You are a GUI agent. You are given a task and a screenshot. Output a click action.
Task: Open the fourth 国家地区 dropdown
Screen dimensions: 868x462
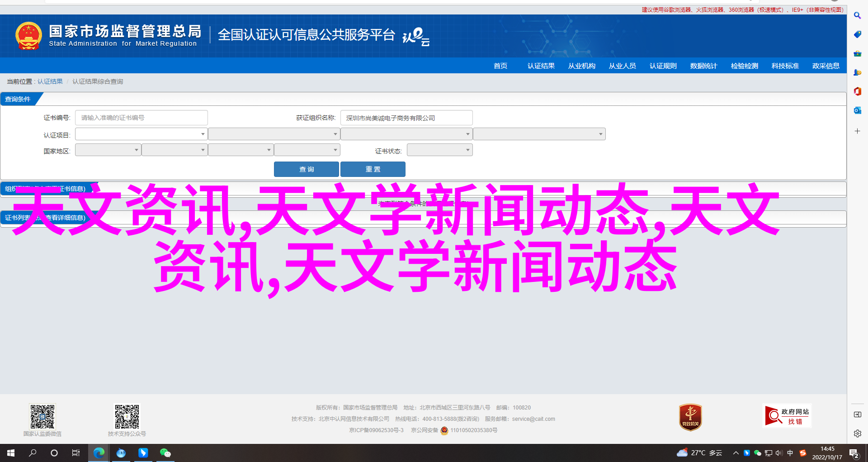[x=307, y=150]
